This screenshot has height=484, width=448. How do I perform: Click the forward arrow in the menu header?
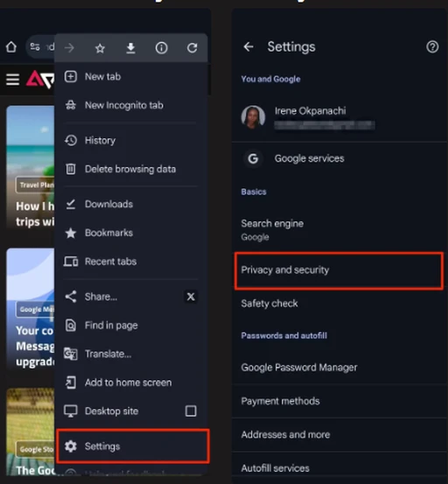point(69,48)
